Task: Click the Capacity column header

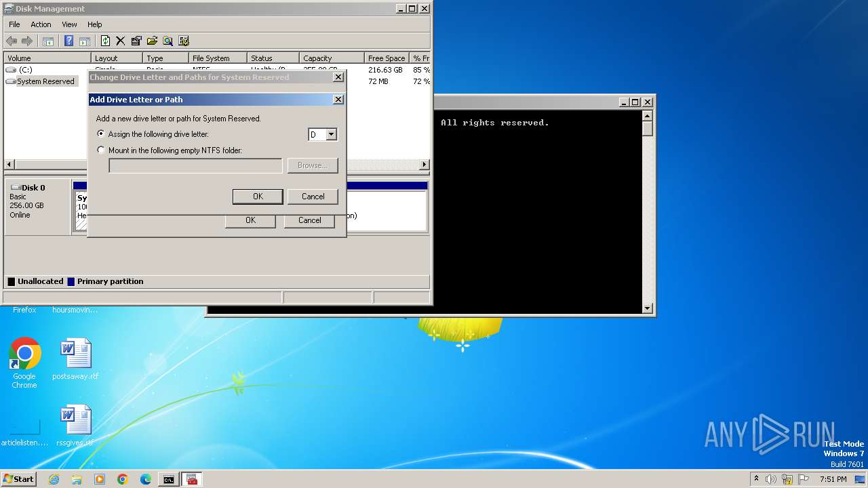Action: (x=332, y=58)
